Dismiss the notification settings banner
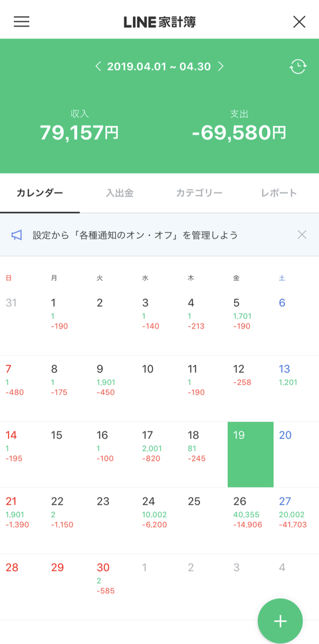Screen dimensions: 319x644 tap(302, 235)
